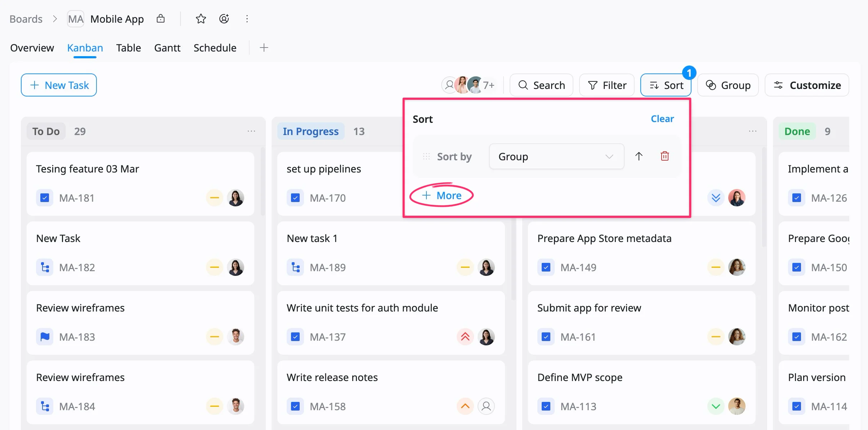Click low priority icon on MA-113

(x=716, y=406)
